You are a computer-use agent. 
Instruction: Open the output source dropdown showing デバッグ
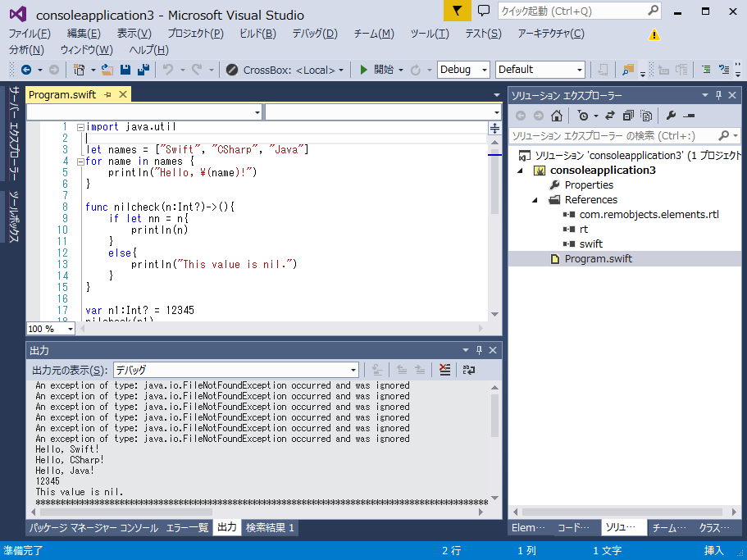pos(235,370)
